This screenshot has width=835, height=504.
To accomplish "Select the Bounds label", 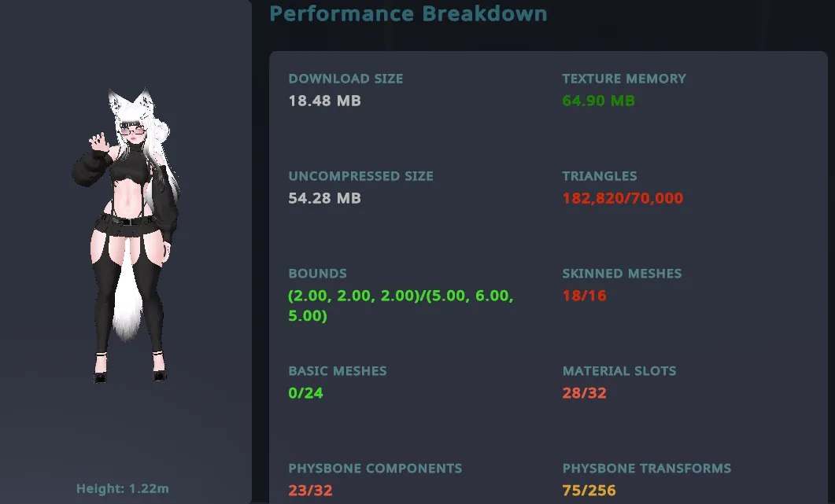I will coord(317,274).
